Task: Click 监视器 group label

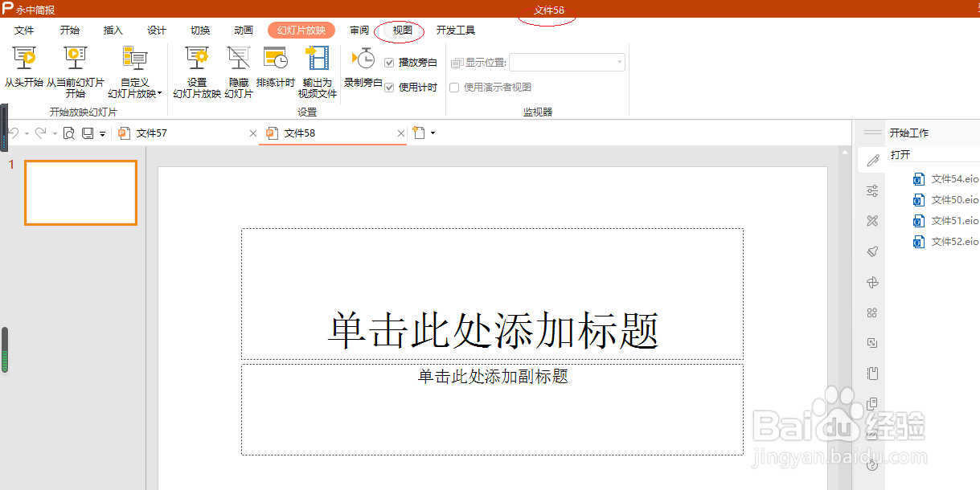Action: 538,112
